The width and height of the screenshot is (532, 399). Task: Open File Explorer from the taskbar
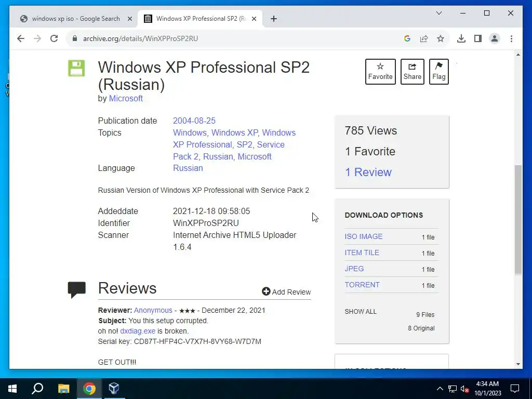63,389
